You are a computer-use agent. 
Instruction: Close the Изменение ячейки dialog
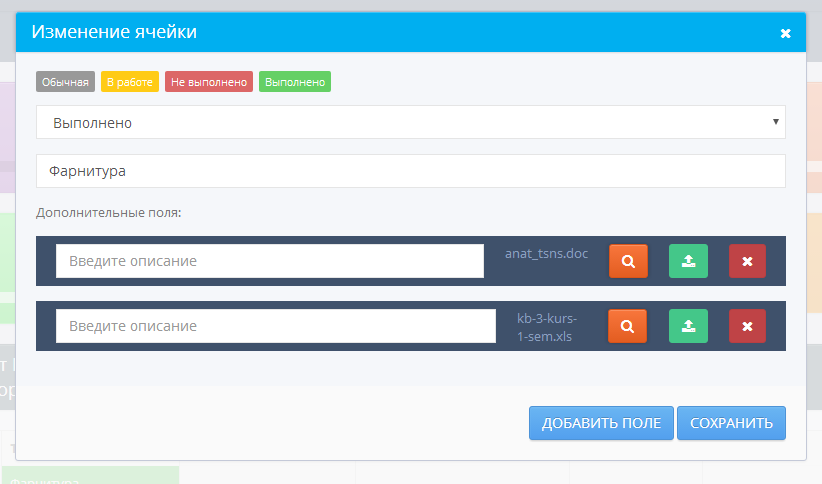(x=785, y=33)
